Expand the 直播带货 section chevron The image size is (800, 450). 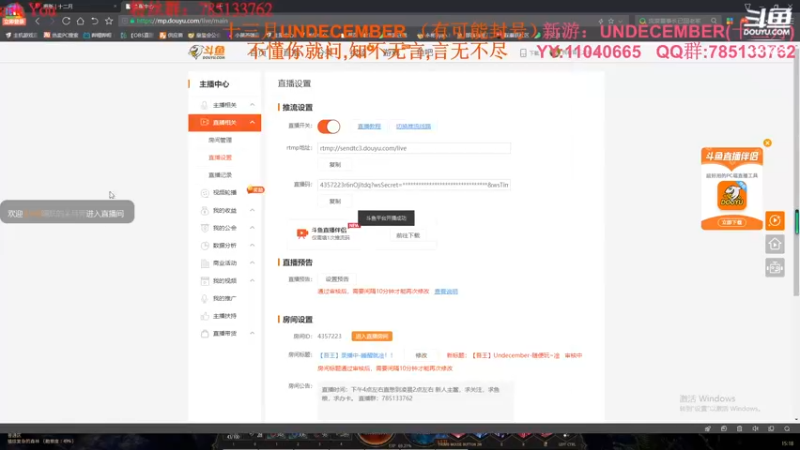[252, 333]
